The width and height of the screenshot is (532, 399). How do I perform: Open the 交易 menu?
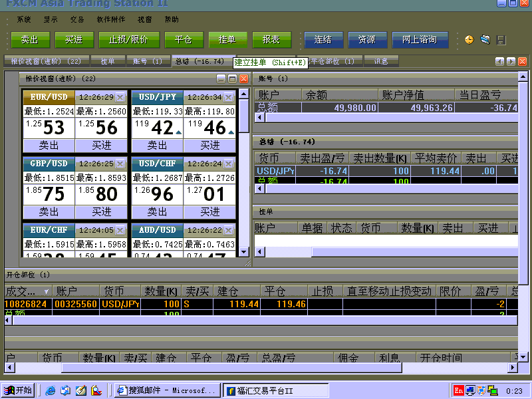coord(77,19)
